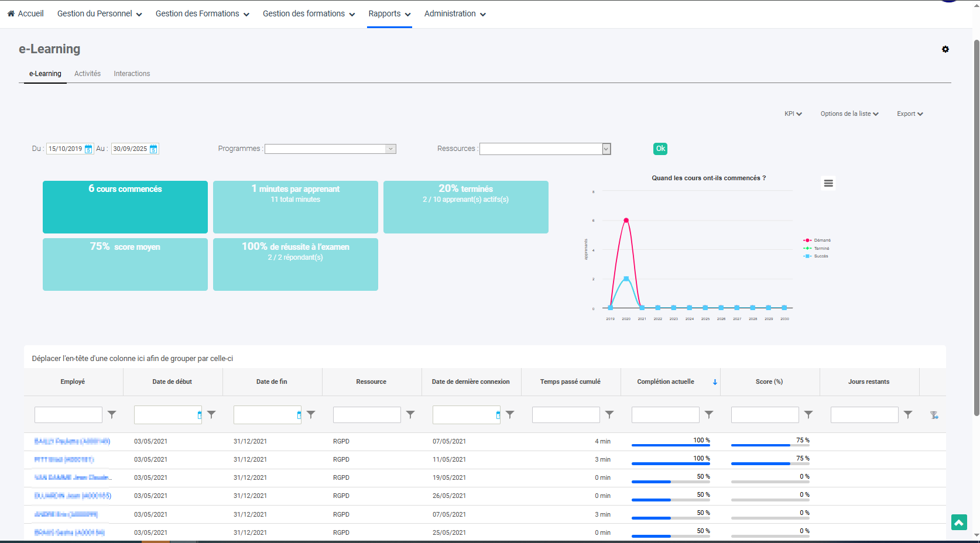Screen dimensions: 980x543
Task: Click the green Ok button
Action: [660, 149]
